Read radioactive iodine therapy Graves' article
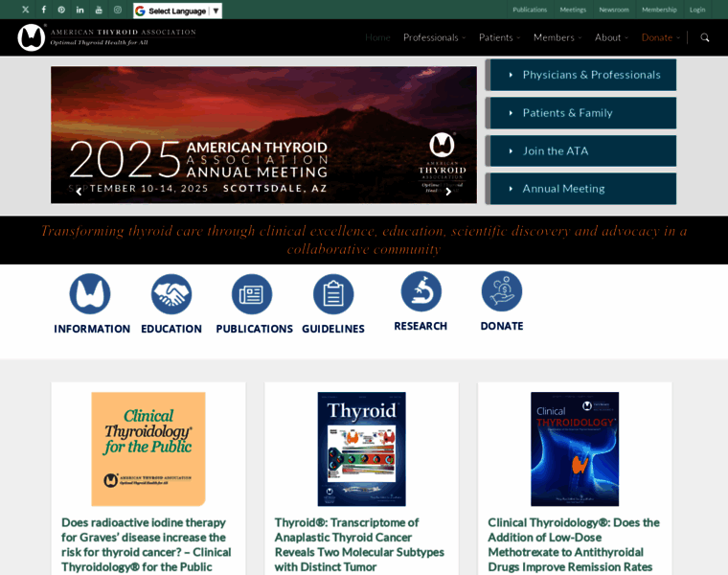Image resolution: width=728 pixels, height=575 pixels. (147, 544)
